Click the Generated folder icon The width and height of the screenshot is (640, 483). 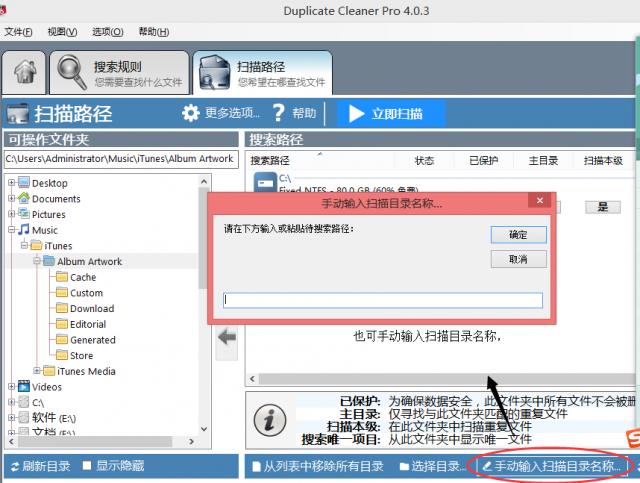point(62,340)
